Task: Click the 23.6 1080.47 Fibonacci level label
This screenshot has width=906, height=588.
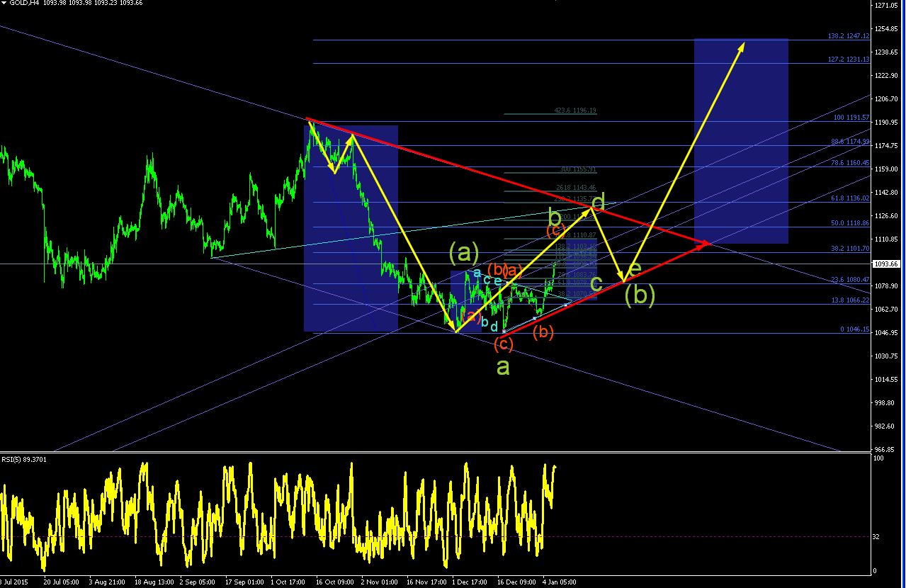Action: tap(850, 280)
